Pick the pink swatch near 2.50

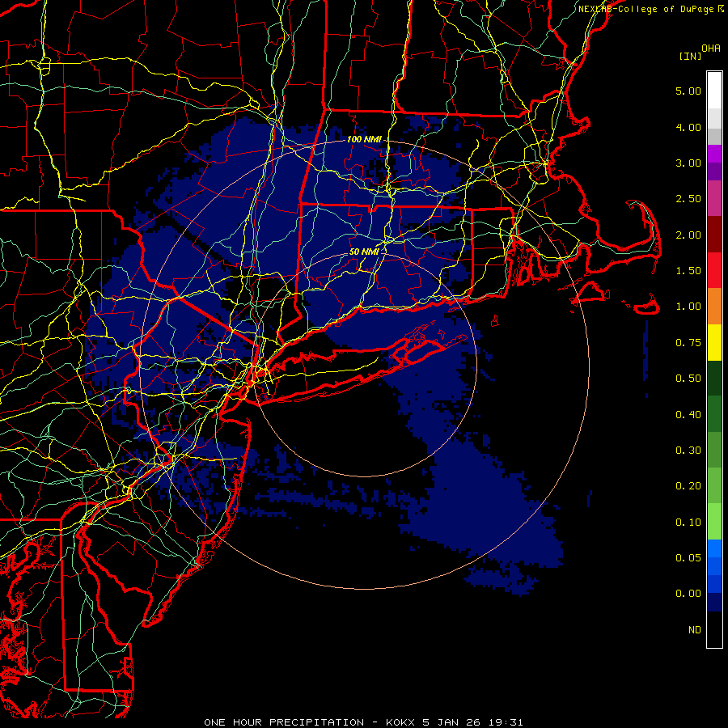click(x=714, y=199)
